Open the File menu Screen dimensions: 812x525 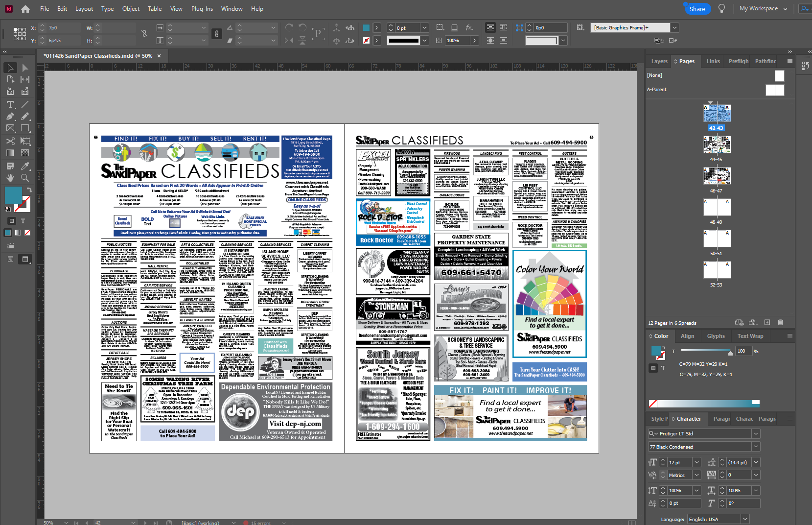45,9
